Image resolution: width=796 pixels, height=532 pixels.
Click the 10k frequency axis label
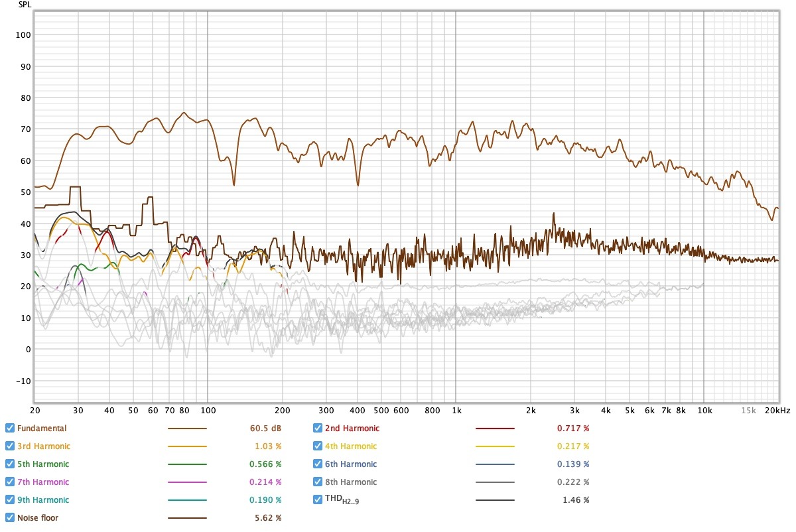(704, 411)
